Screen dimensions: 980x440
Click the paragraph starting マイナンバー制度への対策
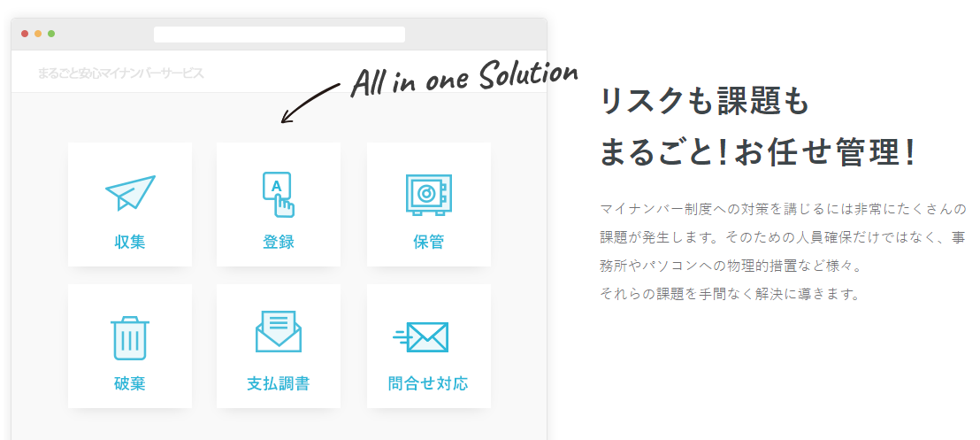click(x=783, y=251)
